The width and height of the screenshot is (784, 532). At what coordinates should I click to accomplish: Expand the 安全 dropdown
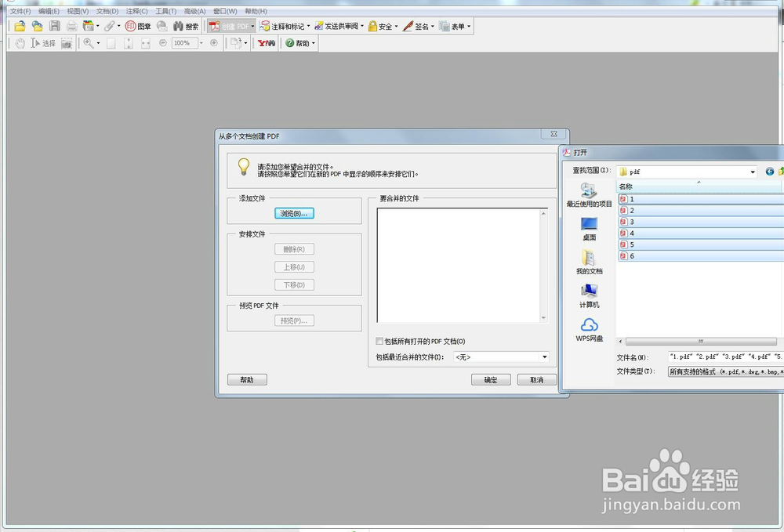396,27
